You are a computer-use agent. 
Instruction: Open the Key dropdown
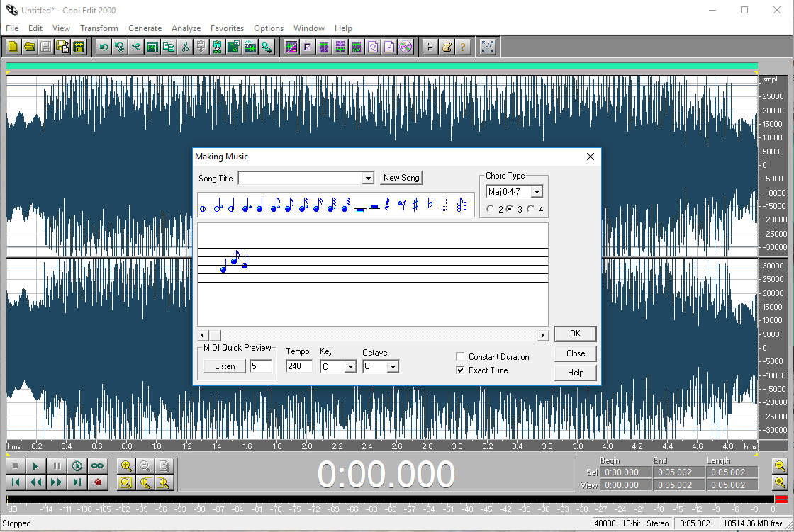pyautogui.click(x=350, y=366)
